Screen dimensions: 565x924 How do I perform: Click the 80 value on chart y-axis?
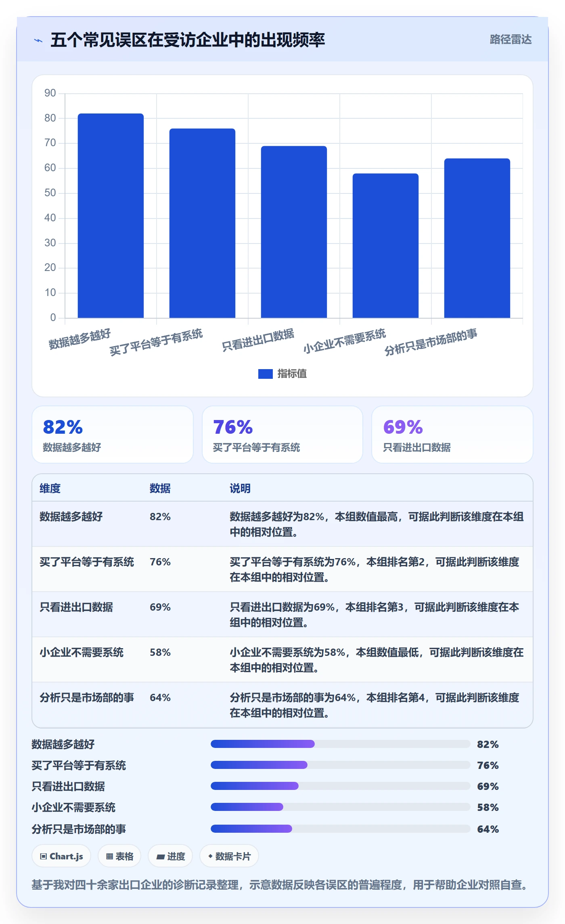click(x=50, y=118)
